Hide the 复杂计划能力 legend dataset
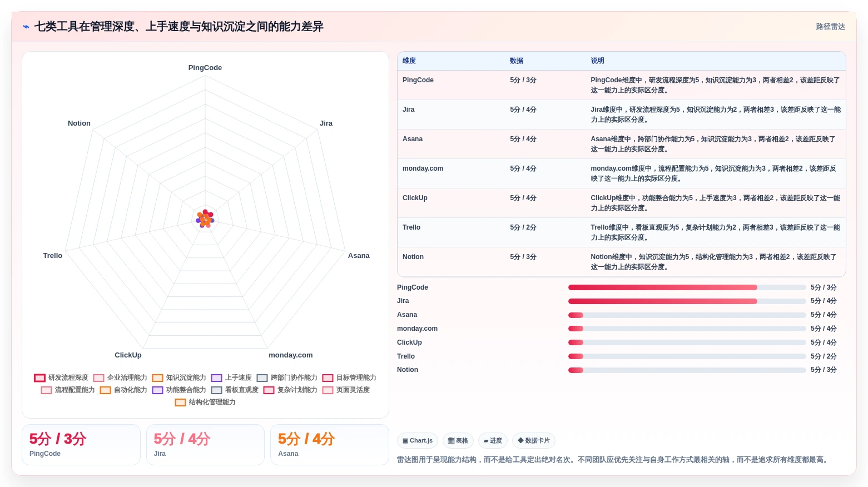868x487 pixels. pos(290,390)
